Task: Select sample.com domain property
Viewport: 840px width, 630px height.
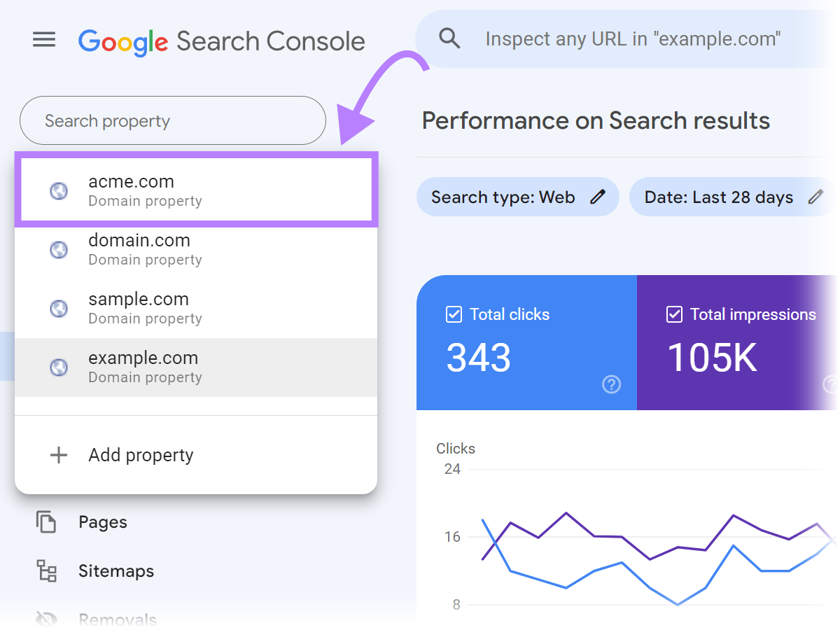Action: (x=138, y=307)
